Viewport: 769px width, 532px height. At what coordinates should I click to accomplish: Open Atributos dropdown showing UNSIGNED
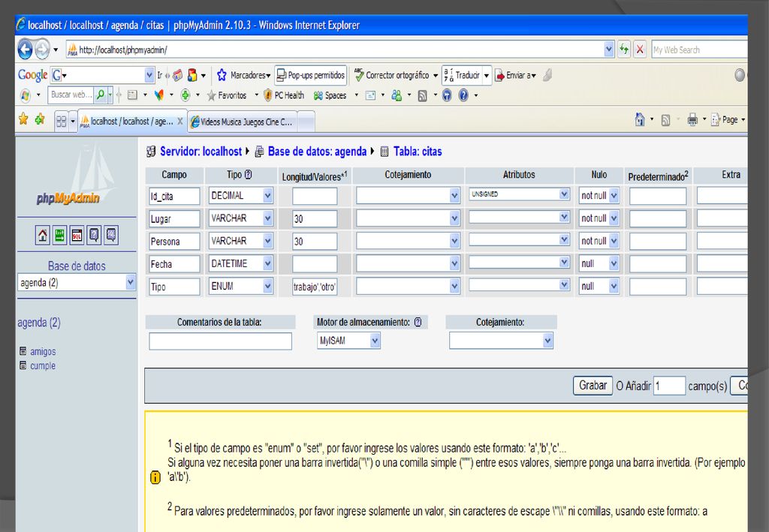[564, 194]
